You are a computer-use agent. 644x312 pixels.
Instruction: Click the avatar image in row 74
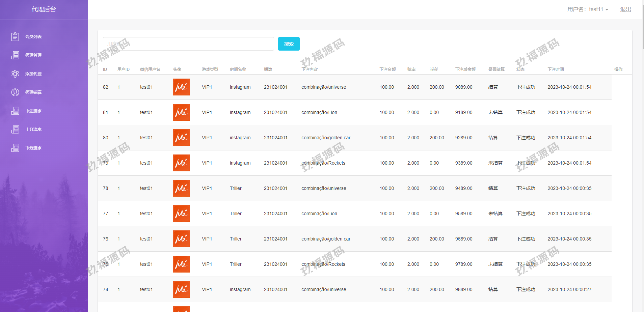(x=182, y=289)
